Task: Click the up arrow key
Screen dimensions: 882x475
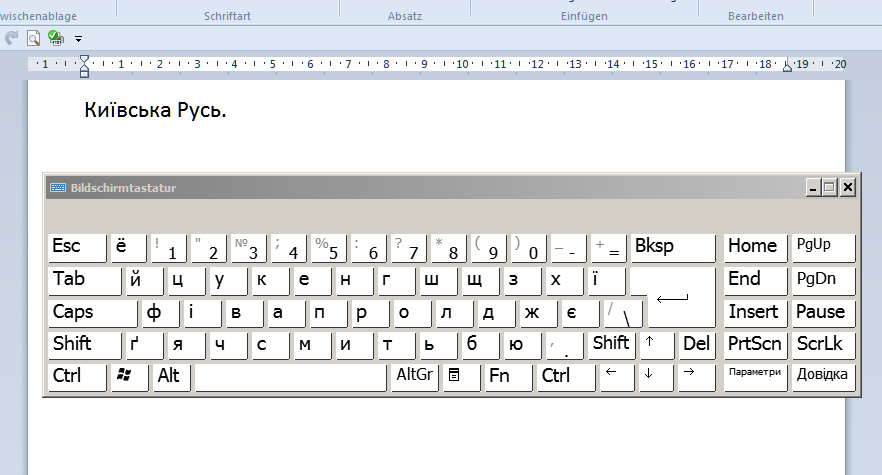Action: (x=656, y=345)
